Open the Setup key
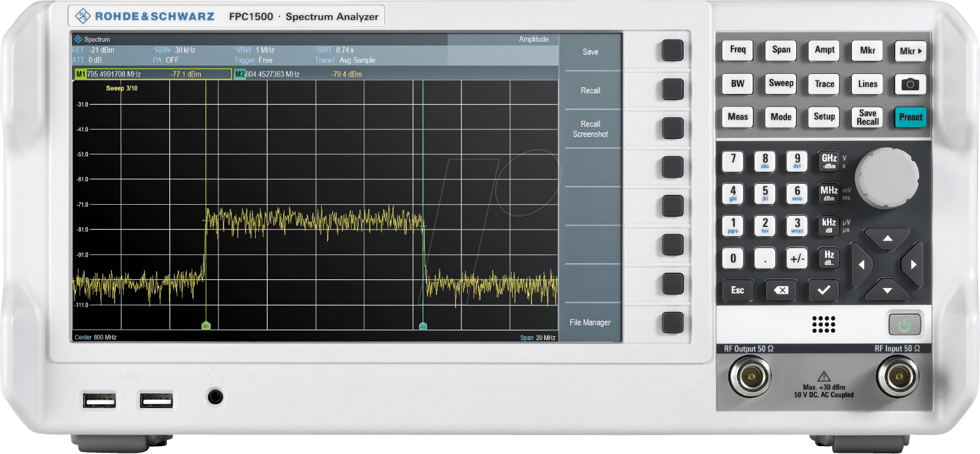Viewport: 980px width, 454px height. click(x=824, y=117)
